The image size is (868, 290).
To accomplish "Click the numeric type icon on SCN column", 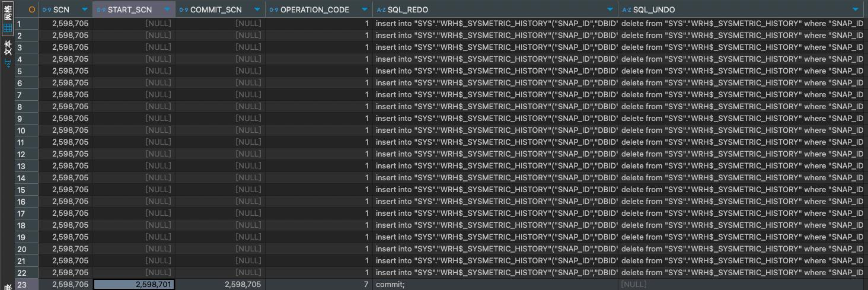I will (46, 9).
